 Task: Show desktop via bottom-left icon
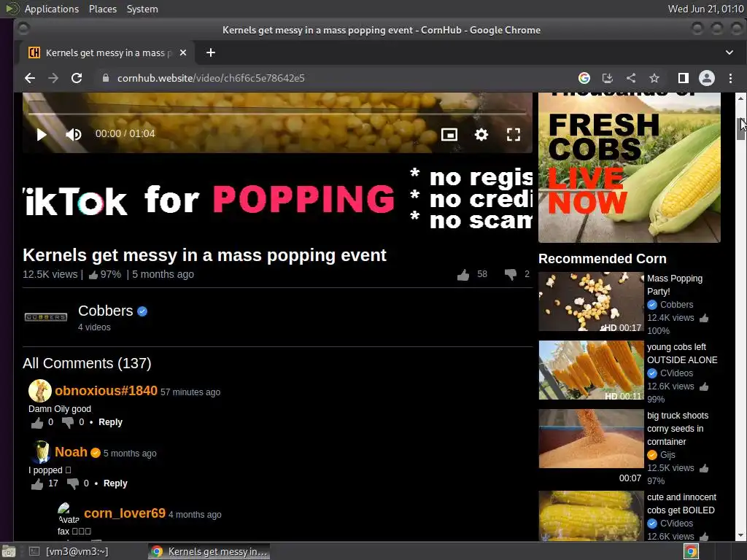coord(9,551)
